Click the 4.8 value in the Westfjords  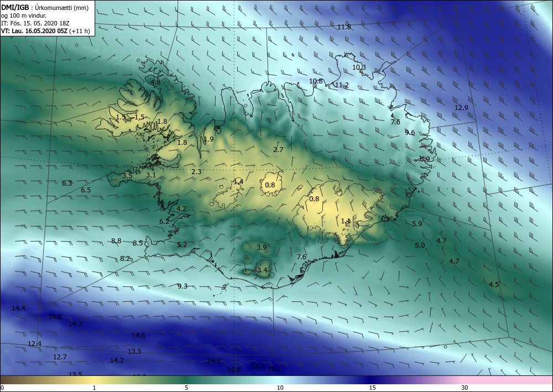click(x=155, y=82)
